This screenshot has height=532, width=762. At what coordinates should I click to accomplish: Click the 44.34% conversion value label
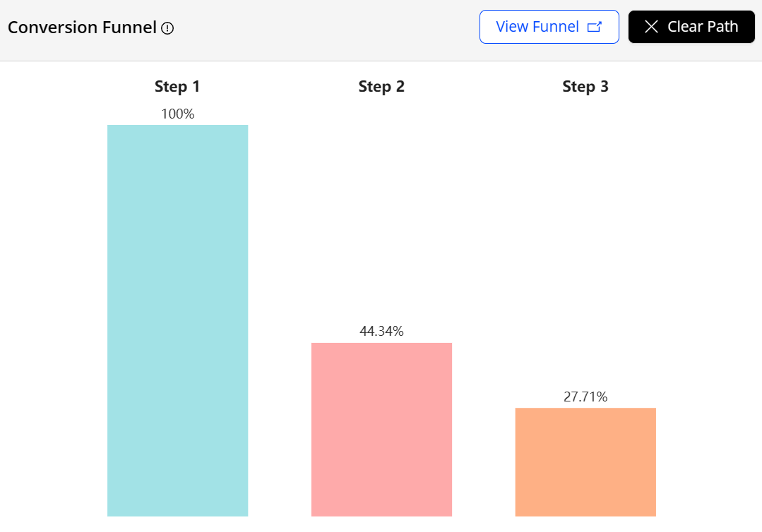381,331
